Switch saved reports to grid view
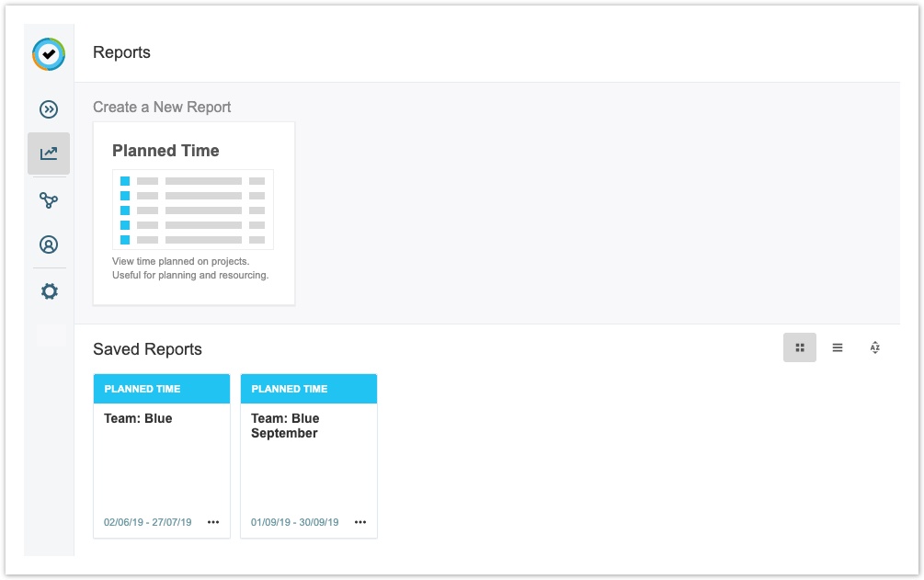 coord(799,347)
